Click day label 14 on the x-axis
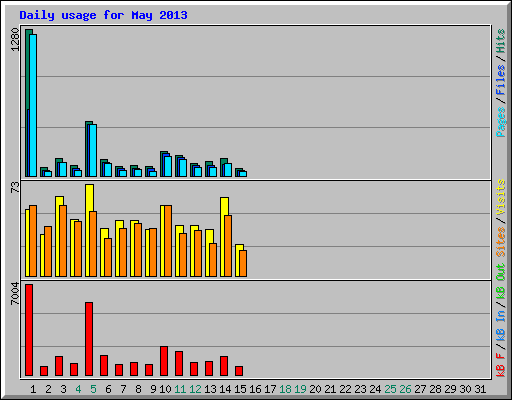512x400 pixels. pyautogui.click(x=225, y=389)
